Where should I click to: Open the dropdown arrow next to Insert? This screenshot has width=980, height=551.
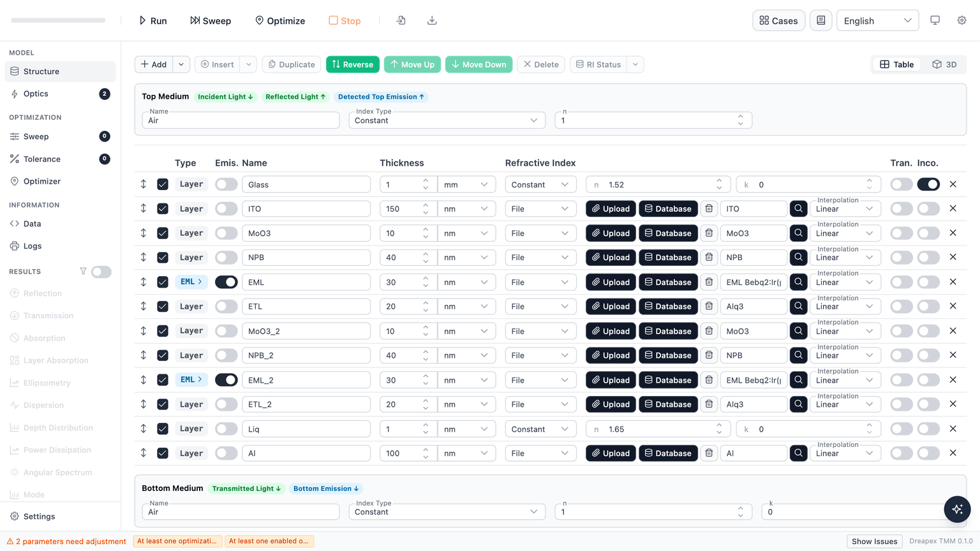[x=249, y=64]
